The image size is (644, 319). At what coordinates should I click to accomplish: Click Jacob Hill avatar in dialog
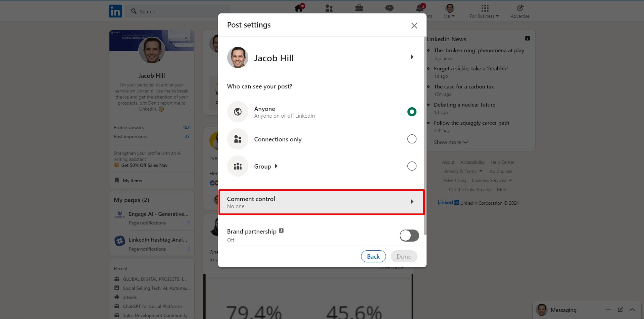[x=238, y=58]
